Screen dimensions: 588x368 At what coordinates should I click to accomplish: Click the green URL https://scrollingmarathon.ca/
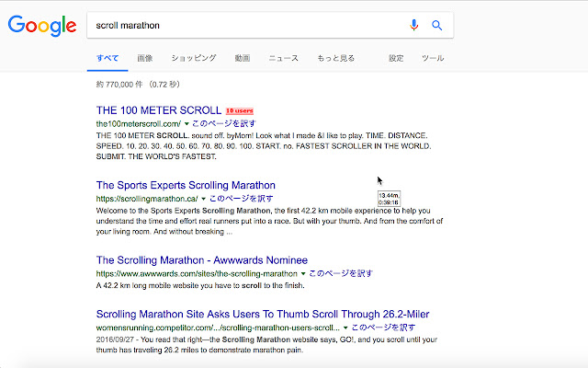tap(147, 199)
